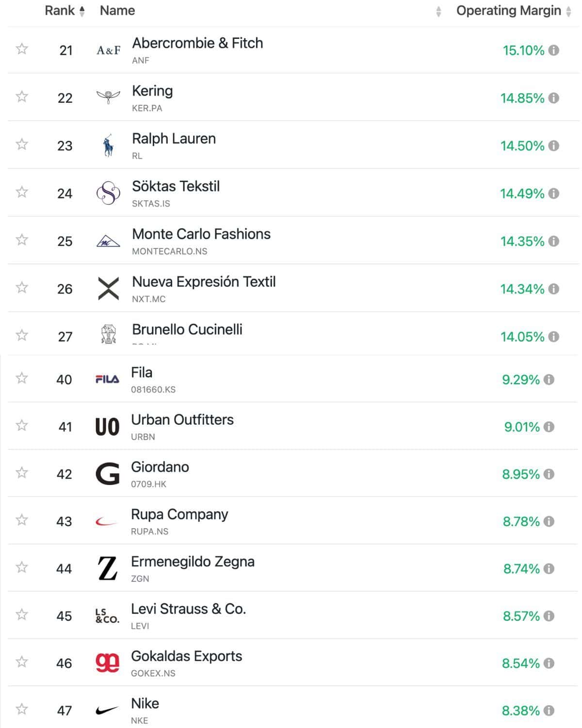Click the Rupa Company red swoosh logo
582x728 pixels.
(107, 522)
